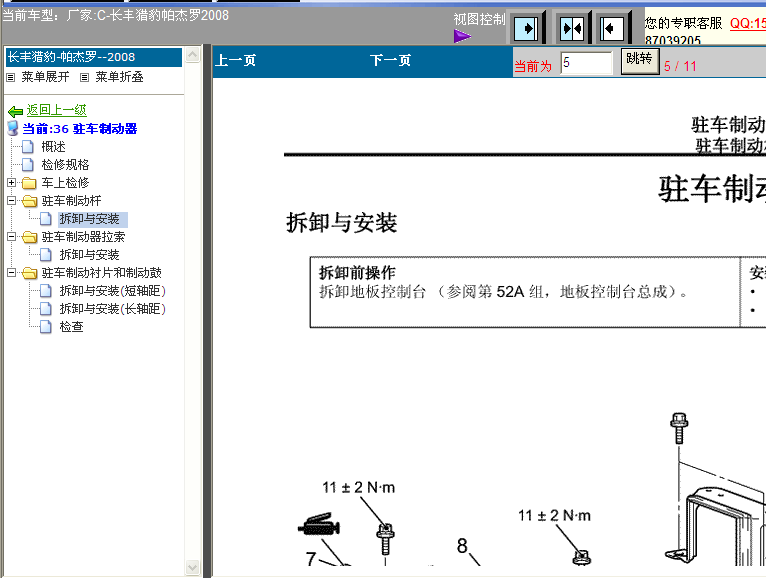Click the 驻车制动衬片和制动鼓 folder icon
766x578 pixels.
29,273
